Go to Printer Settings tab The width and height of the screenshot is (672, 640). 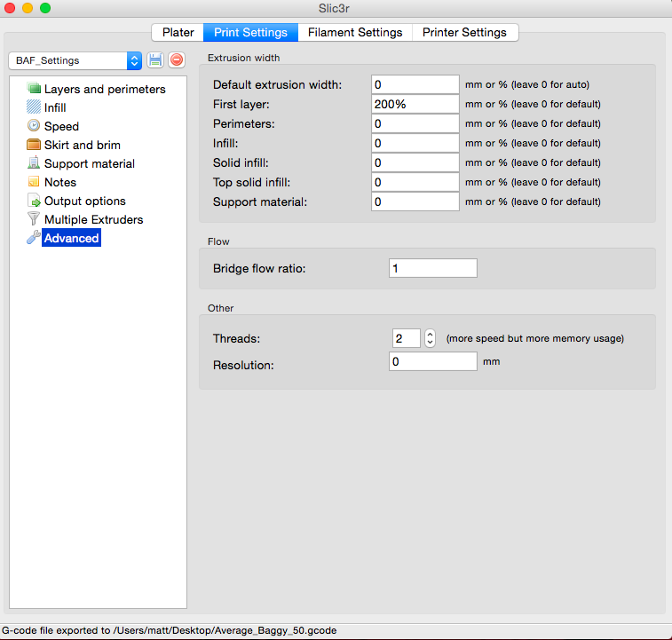[464, 32]
